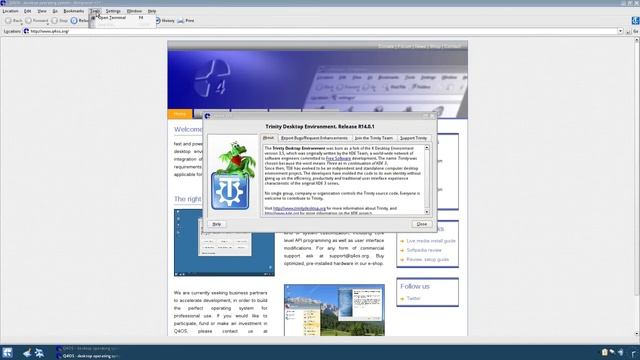Click the site icon beside the Location field
This screenshot has width=640, height=360.
(x=26, y=31)
